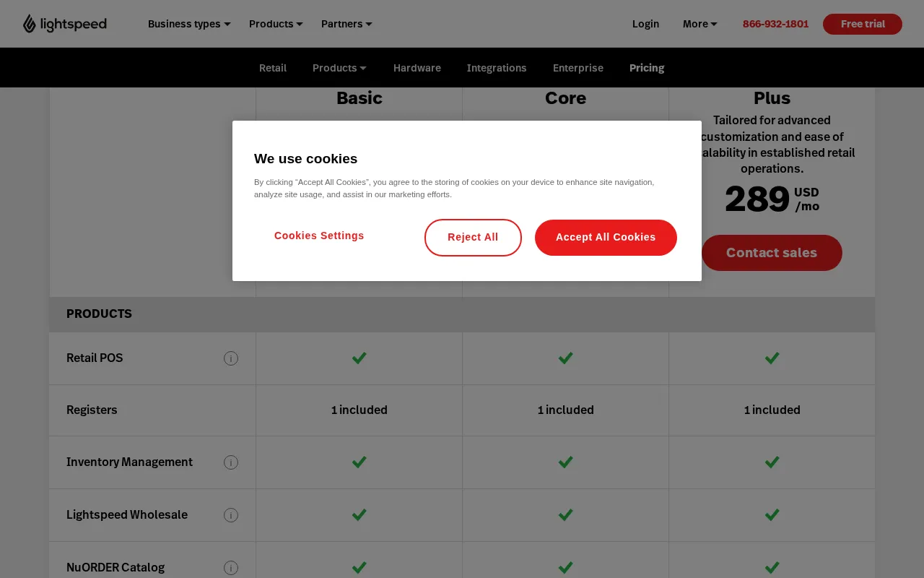Click NuORDER Catalog checkmark under Plus
Screen dimensions: 924x578
point(772,567)
